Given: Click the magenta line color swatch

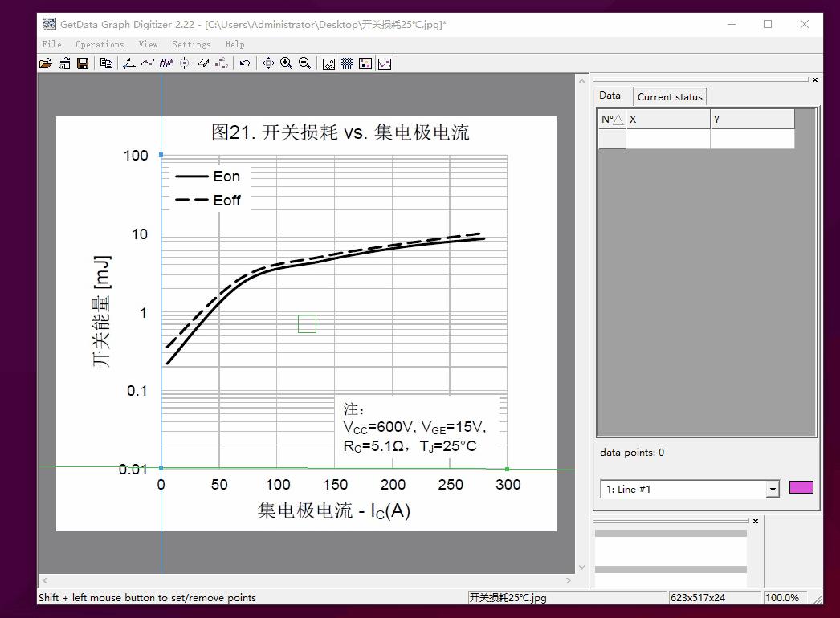Looking at the screenshot, I should (801, 487).
